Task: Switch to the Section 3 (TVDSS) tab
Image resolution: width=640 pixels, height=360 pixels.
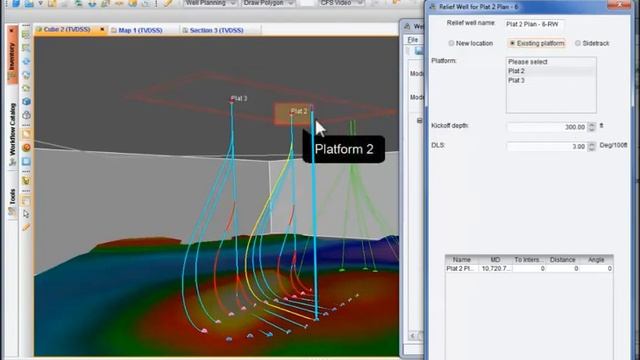Action: [x=216, y=30]
